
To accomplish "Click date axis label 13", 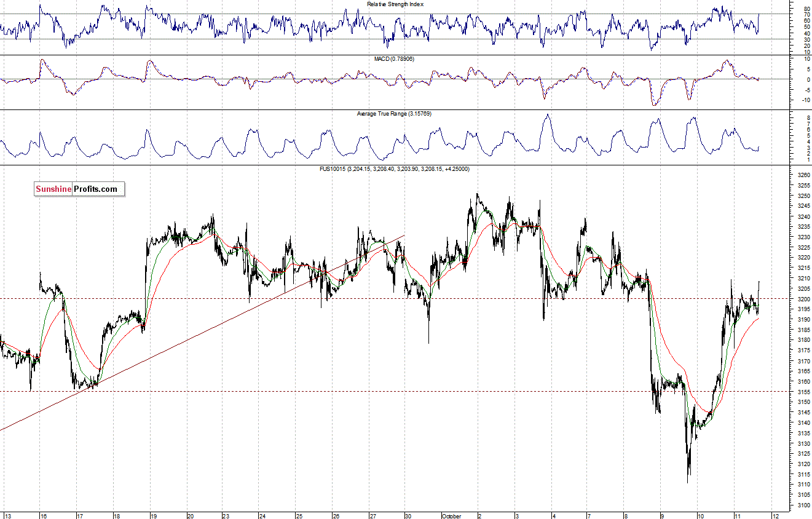I will pyautogui.click(x=7, y=516).
